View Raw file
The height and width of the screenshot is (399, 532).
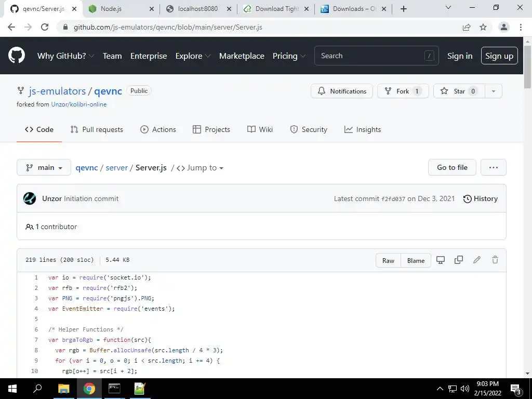[388, 260]
